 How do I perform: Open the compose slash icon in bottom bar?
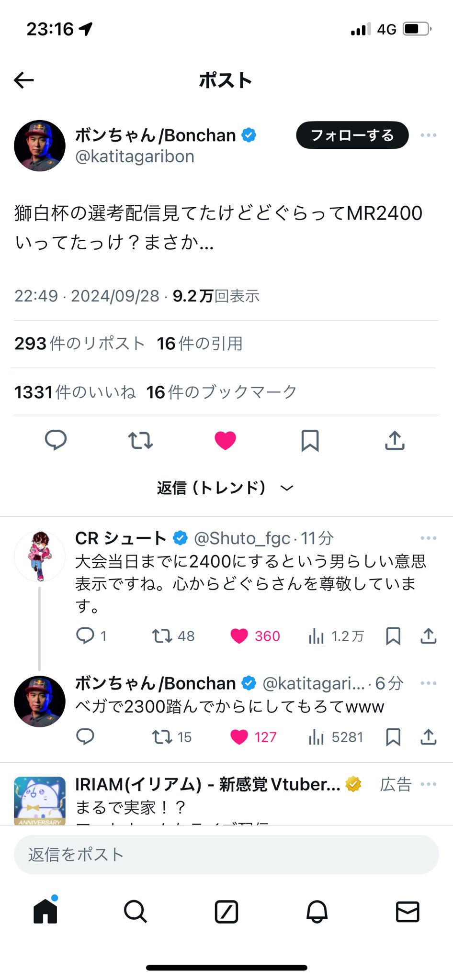tap(226, 912)
